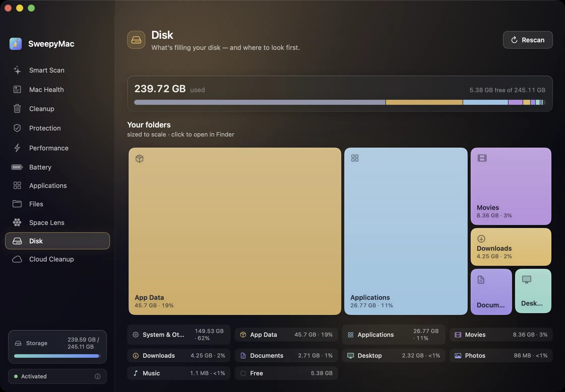Click the System & Other legend chip
Screen dimensions: 565x392
(179, 335)
